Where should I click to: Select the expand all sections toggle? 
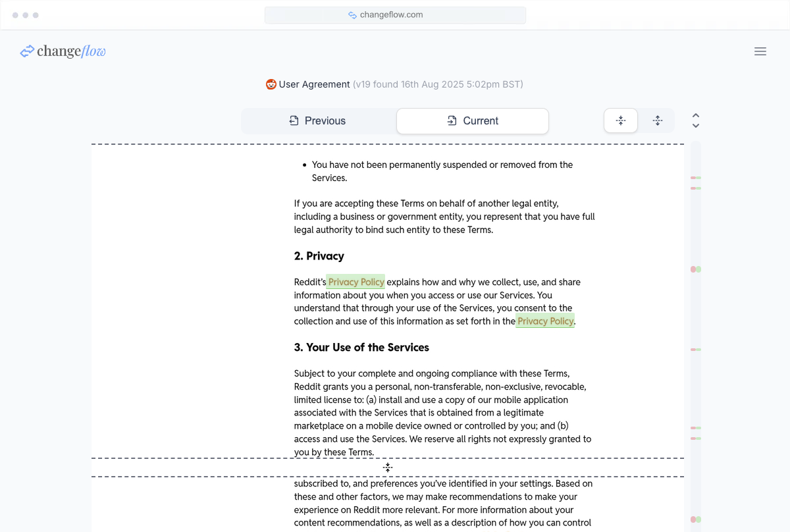tap(657, 120)
